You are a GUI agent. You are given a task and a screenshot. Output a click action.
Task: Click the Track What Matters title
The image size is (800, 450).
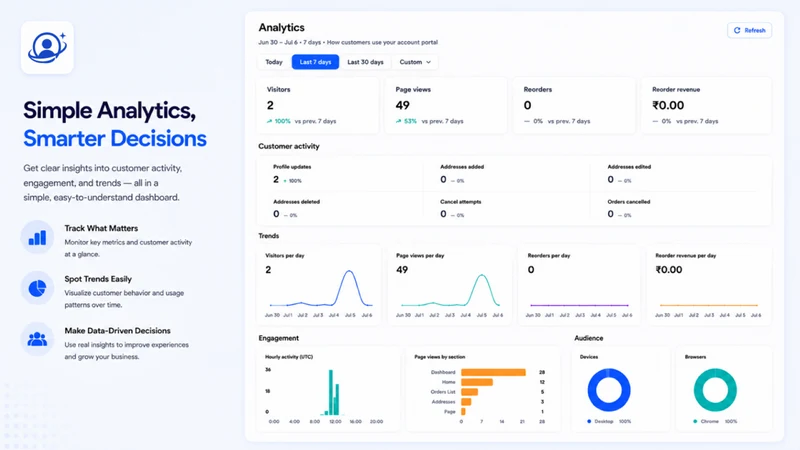(x=101, y=228)
